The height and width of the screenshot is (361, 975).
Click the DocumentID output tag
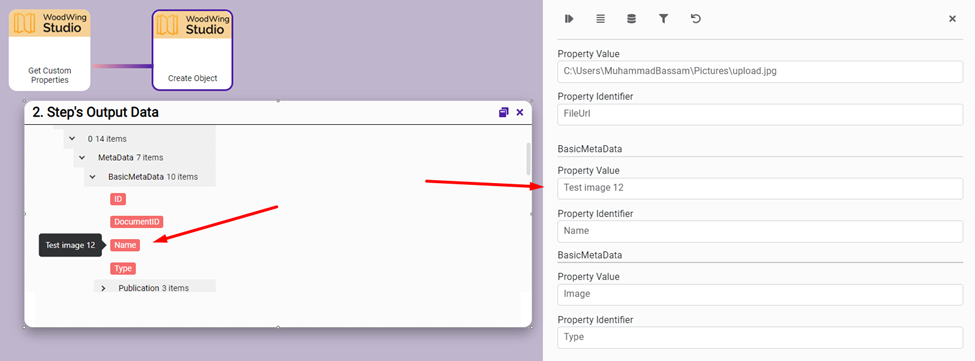(137, 222)
